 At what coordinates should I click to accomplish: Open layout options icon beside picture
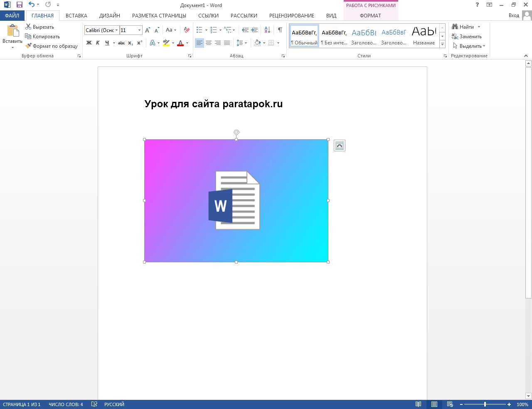(x=340, y=145)
